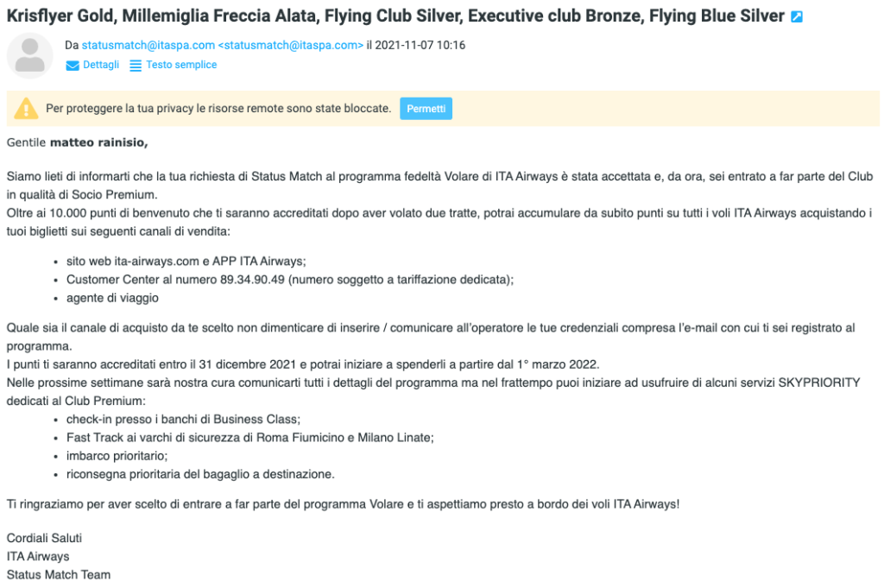Image resolution: width=884 pixels, height=588 pixels.
Task: Switch to Testo semplice view
Action: (x=181, y=65)
